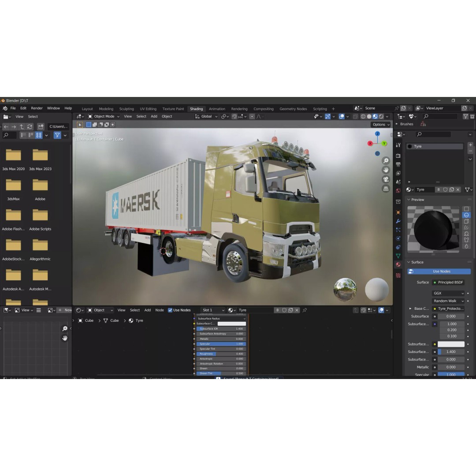Toggle Use Nodes checkbox in node editor
The image size is (476, 476).
pos(170,310)
